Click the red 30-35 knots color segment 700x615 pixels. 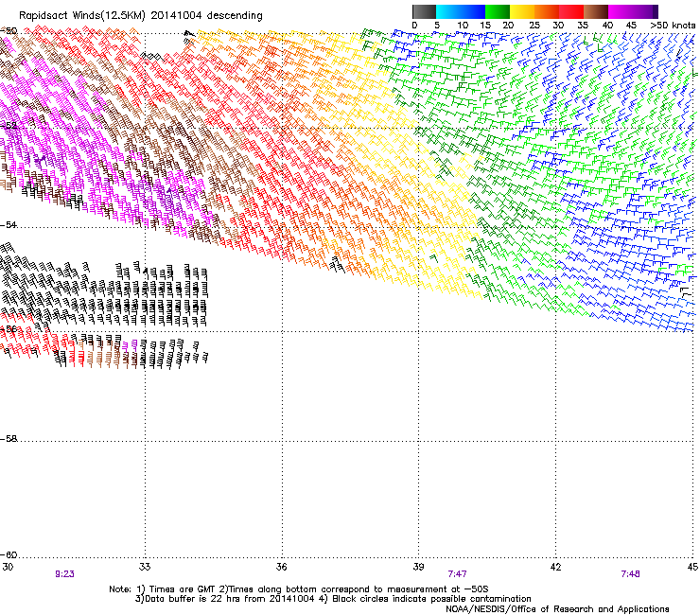click(571, 11)
